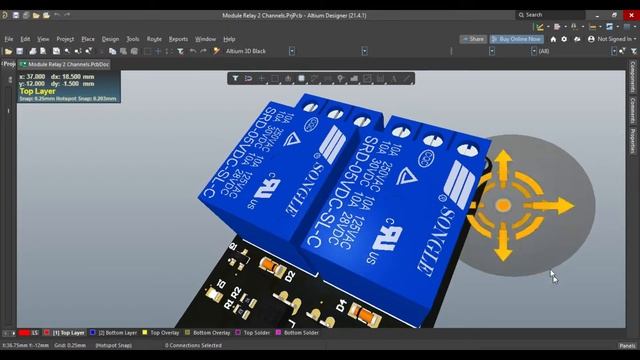Open the Properties side panel tab
The image size is (640, 360).
click(632, 140)
